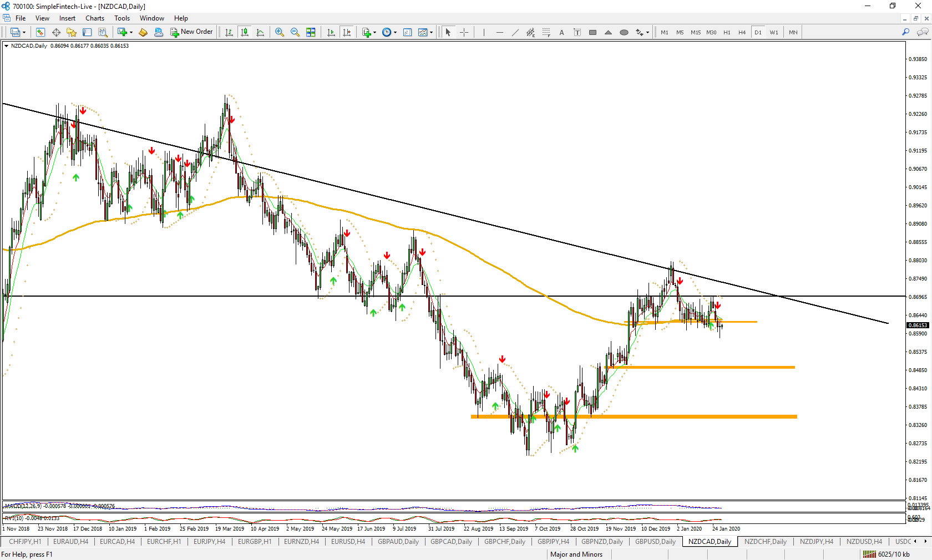The image size is (932, 560).
Task: Open the File menu
Action: tap(21, 18)
